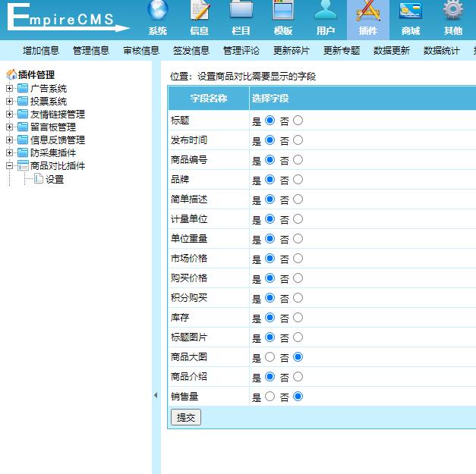The width and height of the screenshot is (476, 474).
Task: Open the 商城 (Shop) card icon
Action: pos(411,11)
